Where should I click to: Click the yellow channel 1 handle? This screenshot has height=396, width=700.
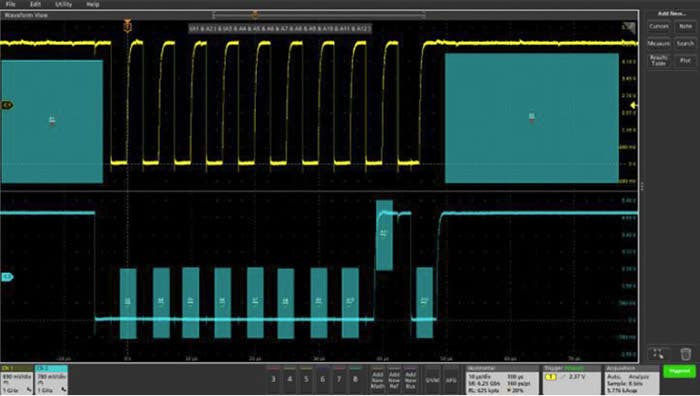(x=7, y=105)
